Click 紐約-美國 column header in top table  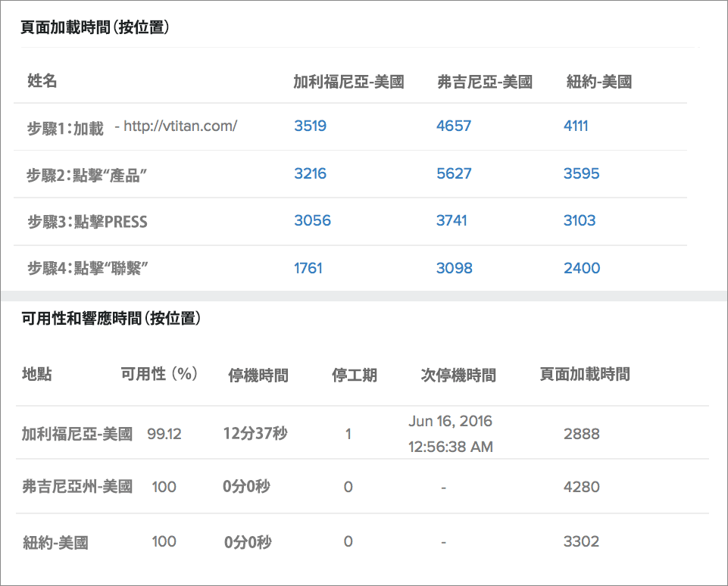click(x=599, y=82)
